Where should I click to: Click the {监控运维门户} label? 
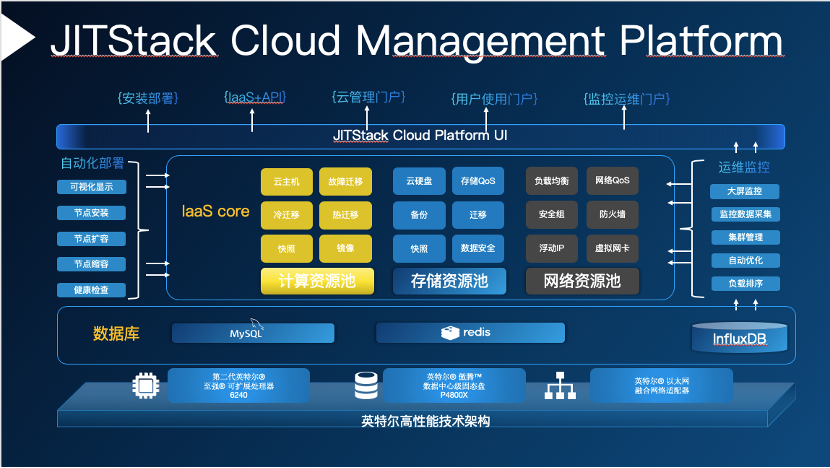[x=627, y=99]
